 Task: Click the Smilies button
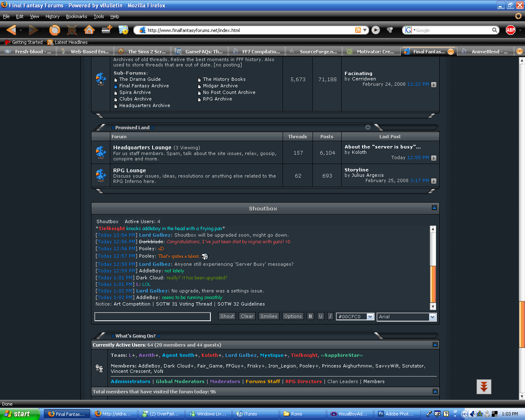[x=269, y=316]
